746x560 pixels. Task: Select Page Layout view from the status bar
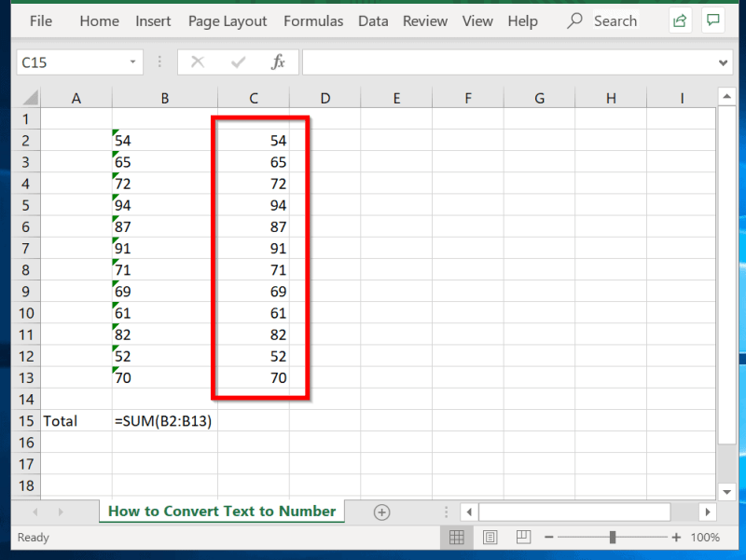click(x=490, y=537)
